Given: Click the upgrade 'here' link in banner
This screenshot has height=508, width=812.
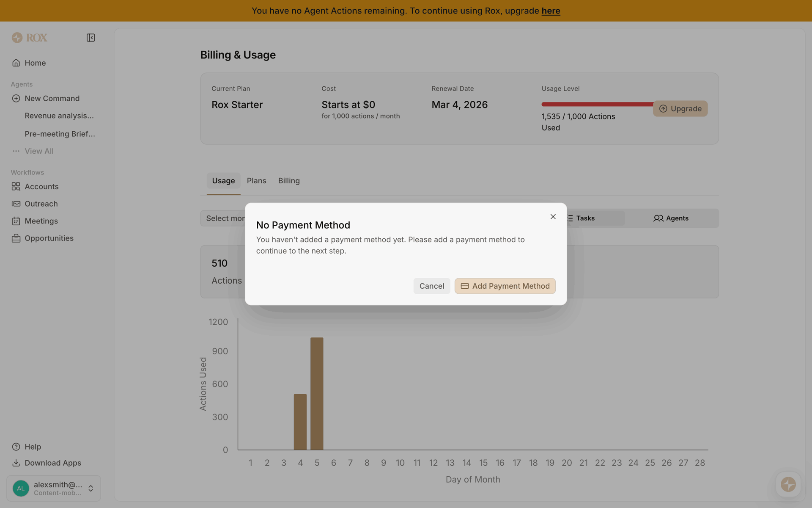Looking at the screenshot, I should tap(551, 11).
